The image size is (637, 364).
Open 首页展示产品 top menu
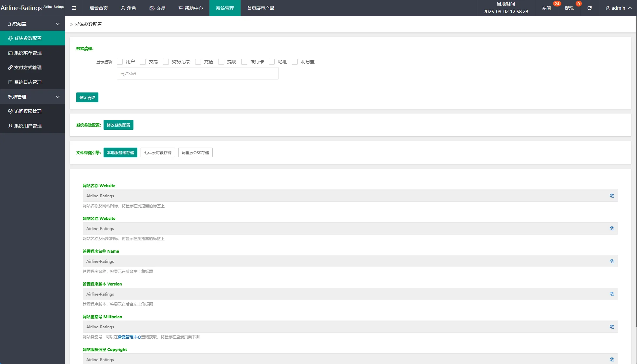point(260,8)
